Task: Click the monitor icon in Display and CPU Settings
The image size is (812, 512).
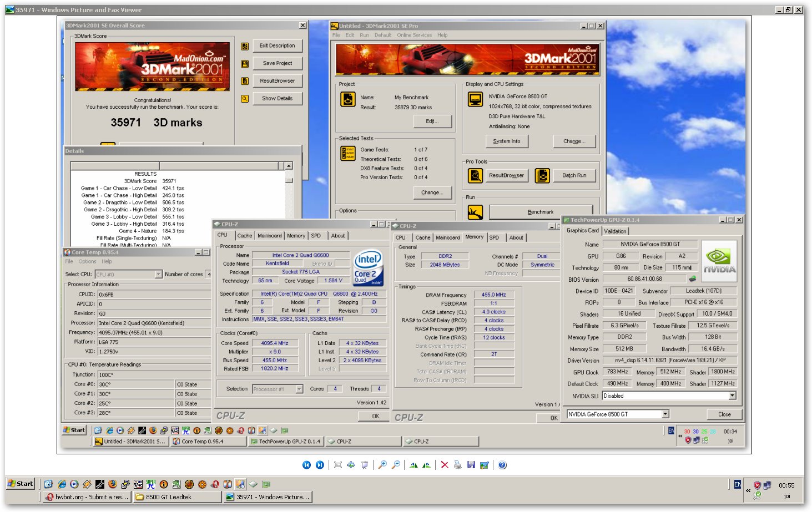Action: click(476, 99)
